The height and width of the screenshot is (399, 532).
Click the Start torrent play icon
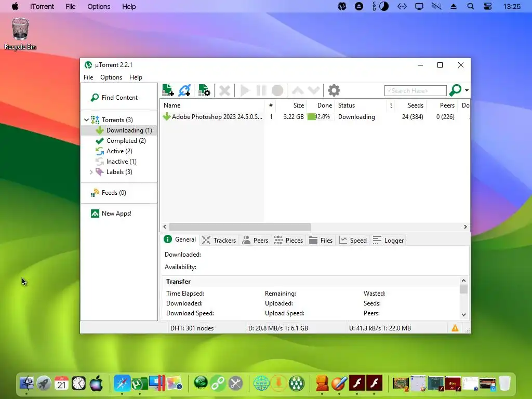point(245,90)
